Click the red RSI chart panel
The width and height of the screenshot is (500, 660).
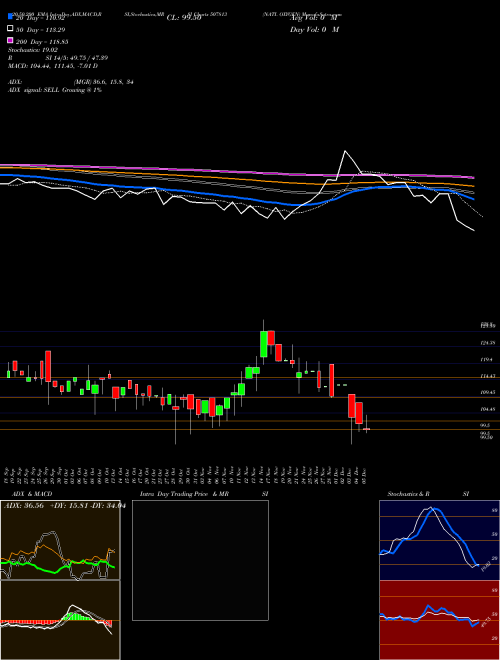(x=439, y=620)
